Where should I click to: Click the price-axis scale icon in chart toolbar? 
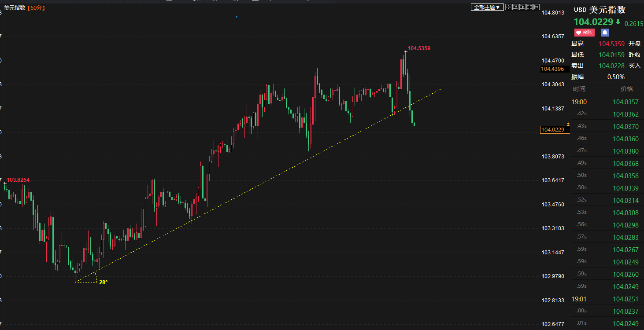tap(515, 7)
